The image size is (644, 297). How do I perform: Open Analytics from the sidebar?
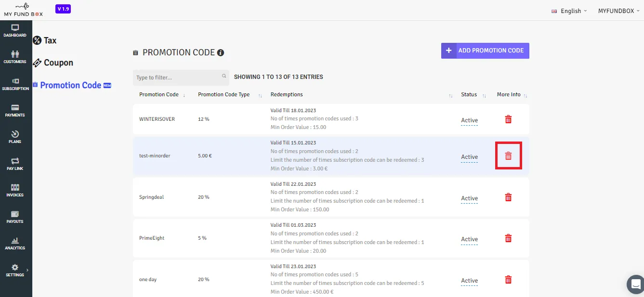(x=15, y=244)
